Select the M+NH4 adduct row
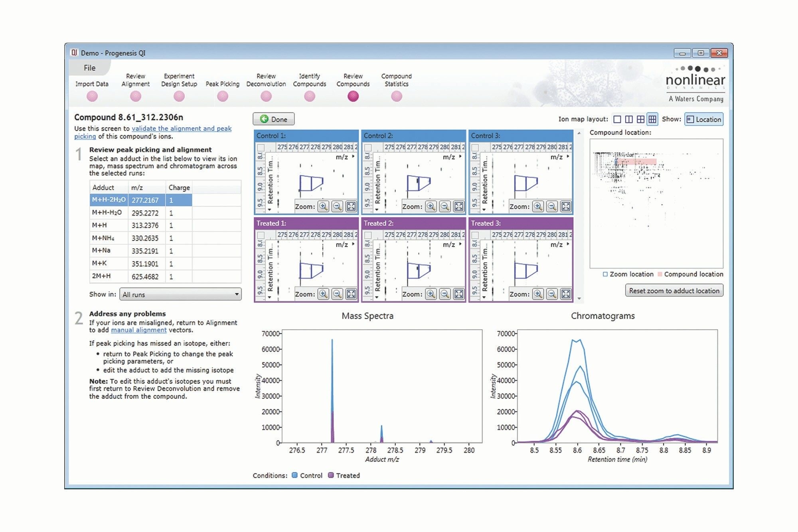 [x=166, y=238]
